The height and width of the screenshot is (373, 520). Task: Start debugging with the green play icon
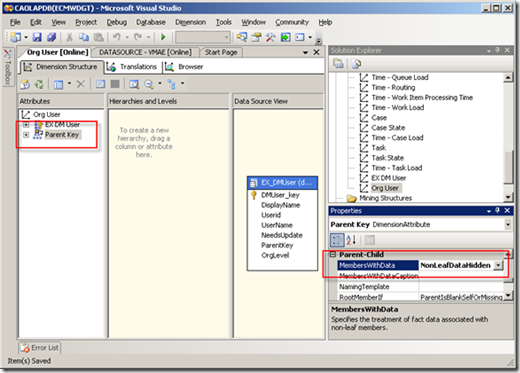pos(163,37)
